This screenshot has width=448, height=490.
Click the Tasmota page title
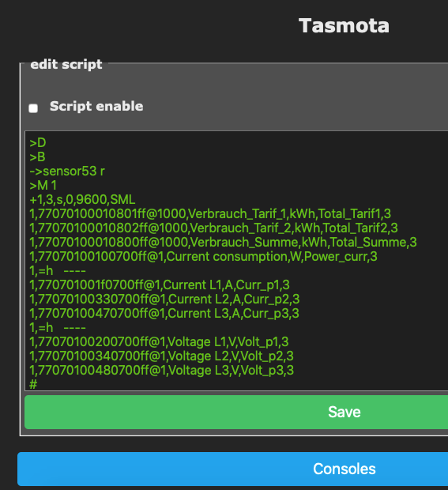(344, 25)
